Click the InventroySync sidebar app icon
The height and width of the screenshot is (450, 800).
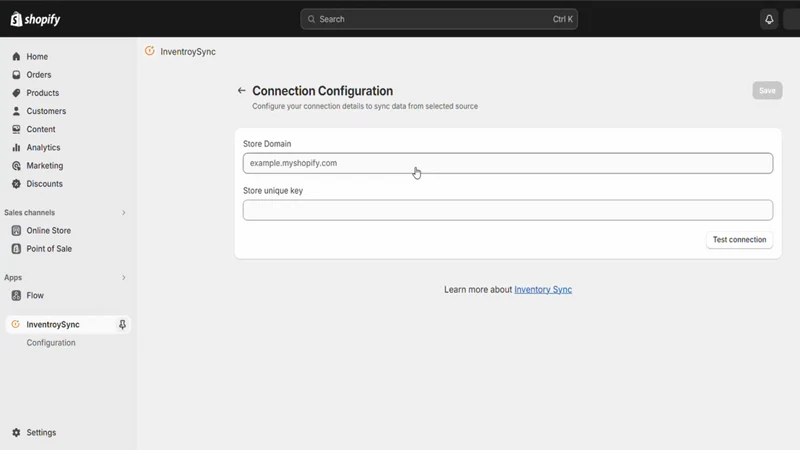(x=16, y=324)
